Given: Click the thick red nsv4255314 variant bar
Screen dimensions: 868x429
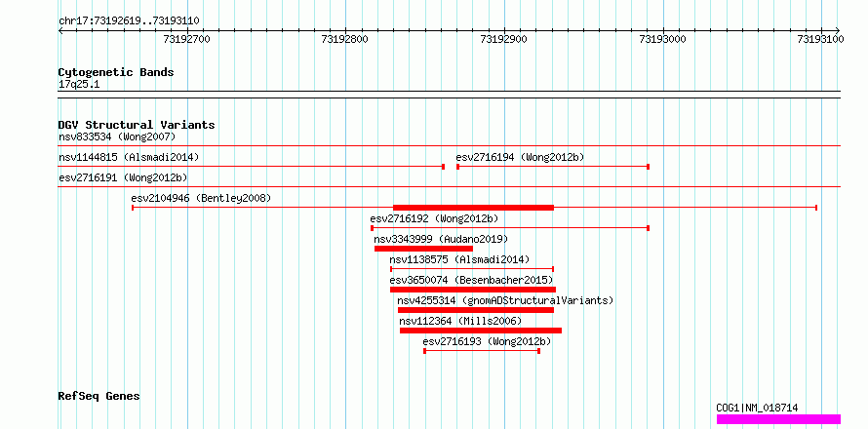Looking at the screenshot, I should coord(476,310).
